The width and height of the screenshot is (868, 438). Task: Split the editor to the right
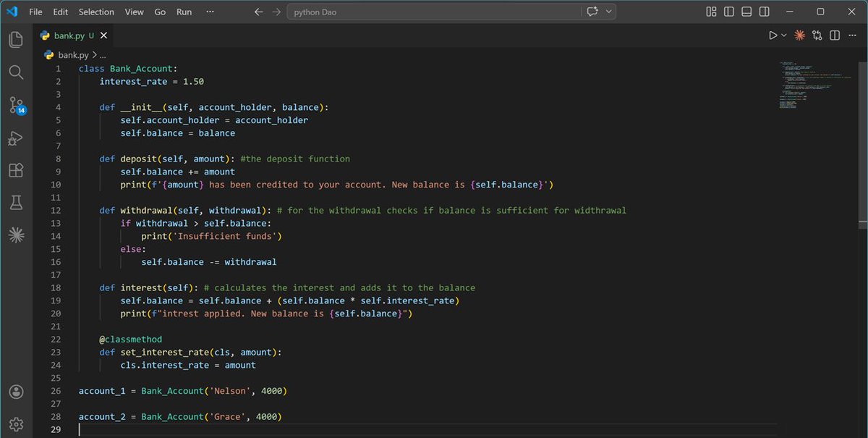click(x=835, y=35)
